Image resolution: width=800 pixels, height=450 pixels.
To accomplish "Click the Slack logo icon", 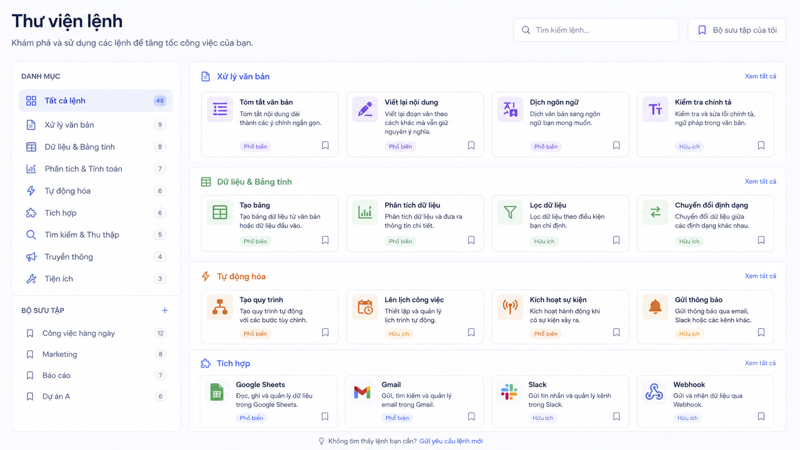I will click(x=509, y=392).
